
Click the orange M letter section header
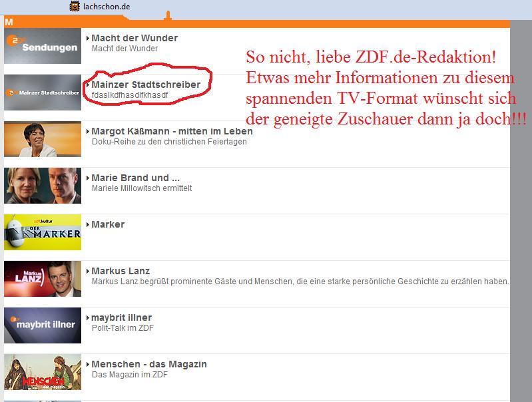pos(9,23)
